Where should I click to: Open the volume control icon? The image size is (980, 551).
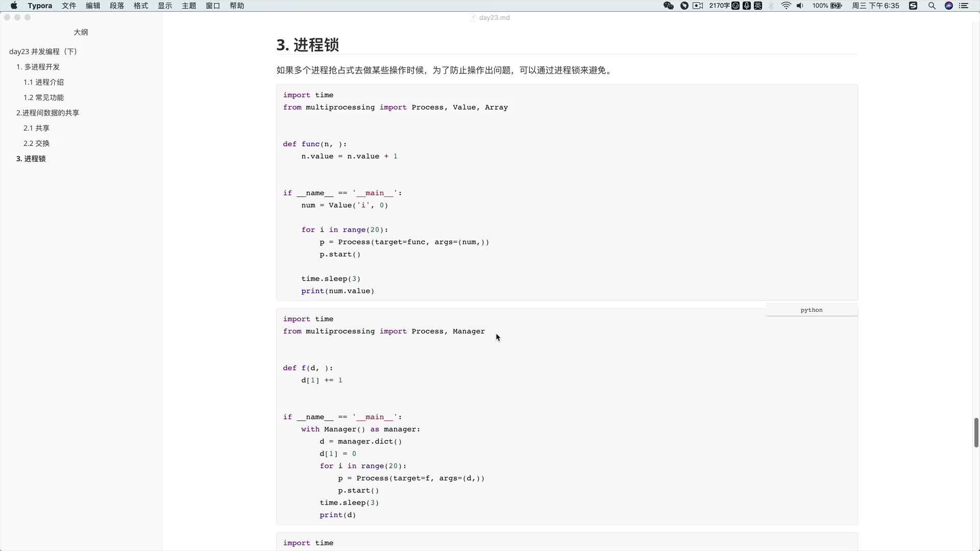tap(800, 6)
